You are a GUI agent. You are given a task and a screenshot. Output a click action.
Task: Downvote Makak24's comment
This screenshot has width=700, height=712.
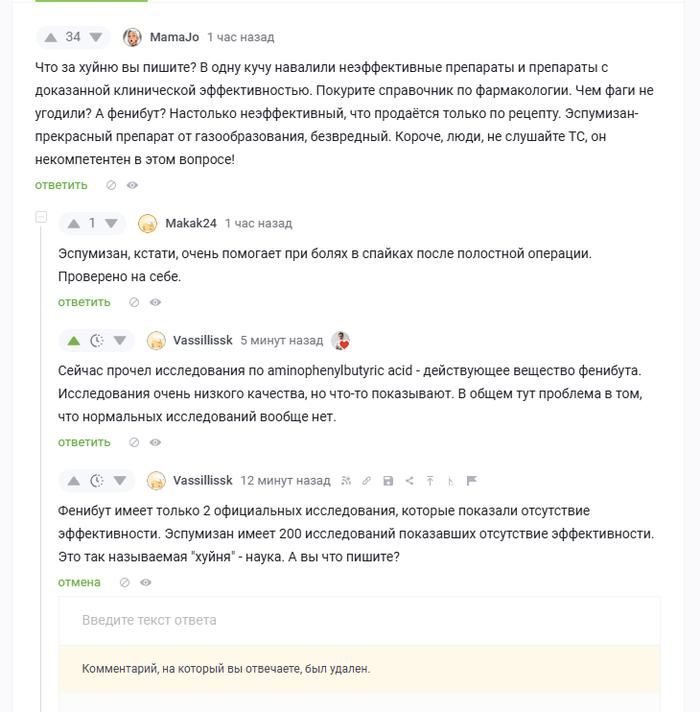(x=111, y=223)
